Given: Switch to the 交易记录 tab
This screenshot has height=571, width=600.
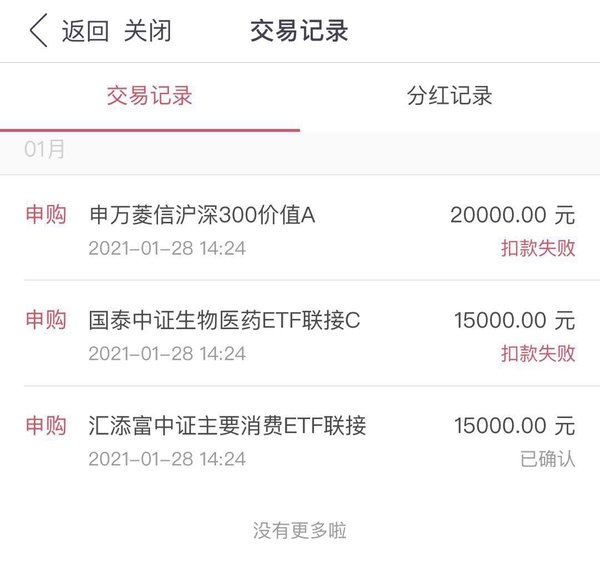Looking at the screenshot, I should coord(150,96).
